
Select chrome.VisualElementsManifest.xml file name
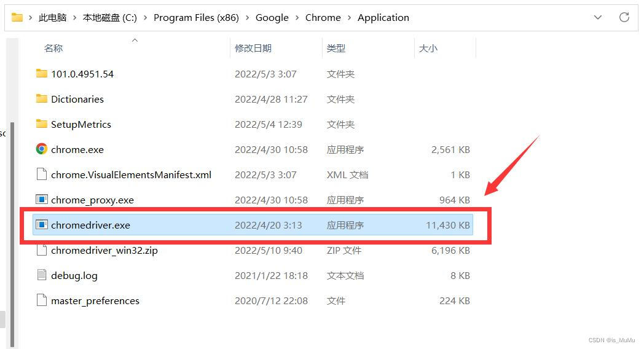131,174
